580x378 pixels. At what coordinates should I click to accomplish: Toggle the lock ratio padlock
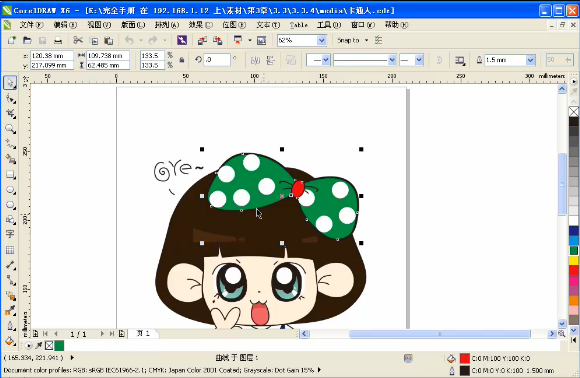(182, 60)
